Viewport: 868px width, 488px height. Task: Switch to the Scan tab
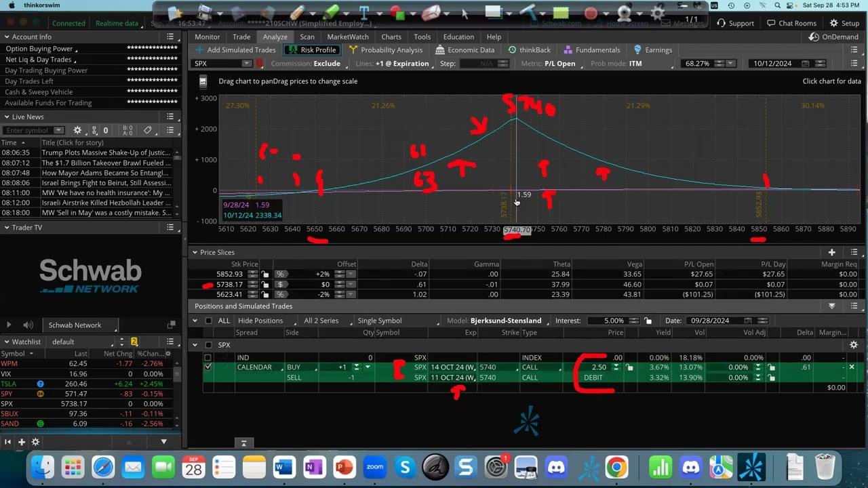(307, 37)
